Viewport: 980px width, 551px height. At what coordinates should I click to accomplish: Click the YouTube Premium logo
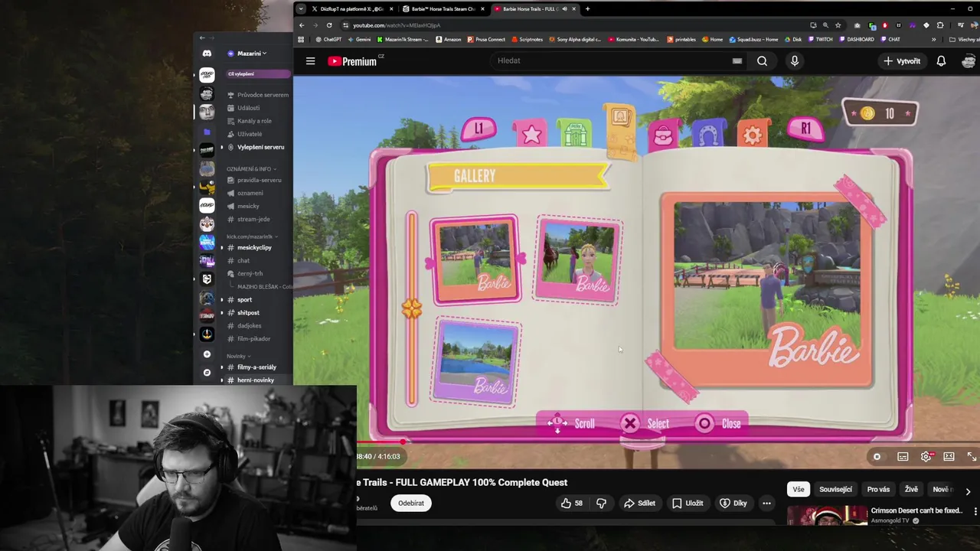(356, 61)
